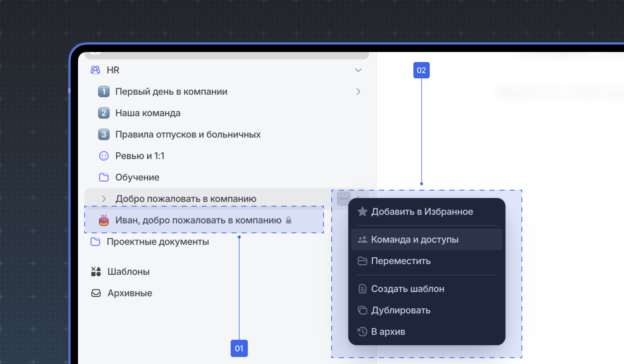Open Правила отпусков и больничных page
The width and height of the screenshot is (624, 364).
[188, 134]
